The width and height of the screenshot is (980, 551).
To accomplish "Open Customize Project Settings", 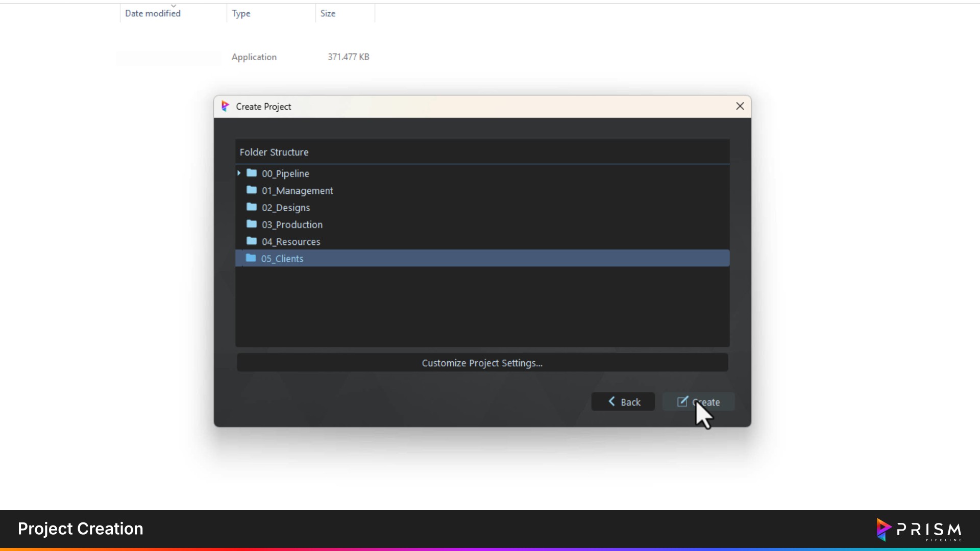I will click(x=482, y=363).
